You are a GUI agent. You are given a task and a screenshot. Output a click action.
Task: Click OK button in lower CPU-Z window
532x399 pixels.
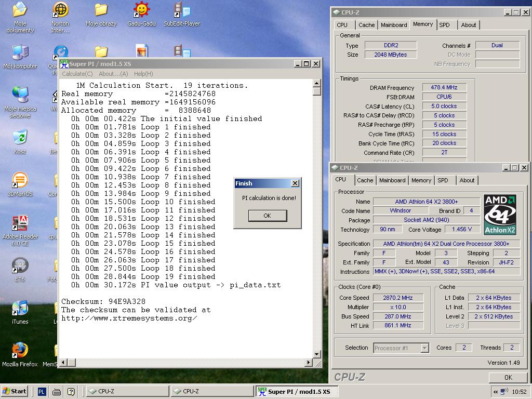pyautogui.click(x=508, y=377)
